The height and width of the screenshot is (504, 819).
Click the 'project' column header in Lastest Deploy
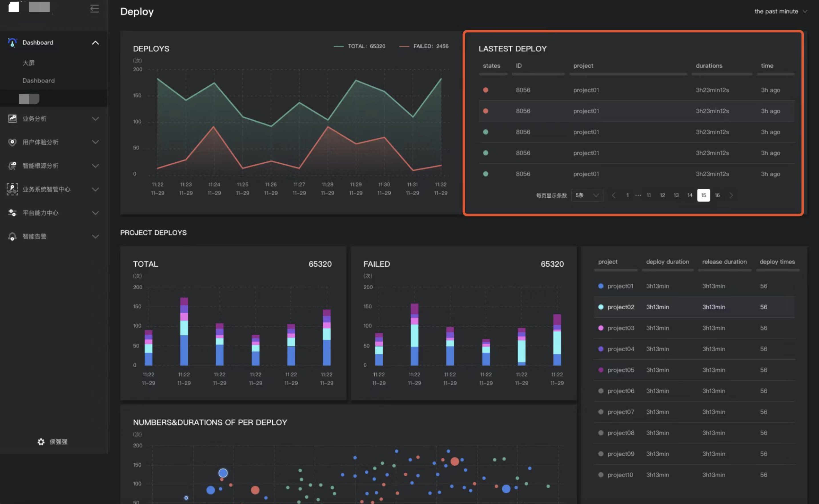pyautogui.click(x=583, y=66)
